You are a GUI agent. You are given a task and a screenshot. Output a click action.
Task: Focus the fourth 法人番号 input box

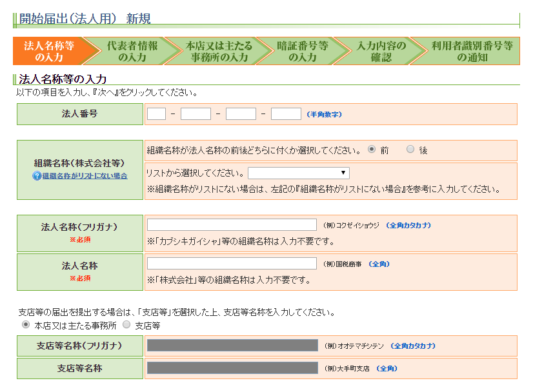coord(286,114)
